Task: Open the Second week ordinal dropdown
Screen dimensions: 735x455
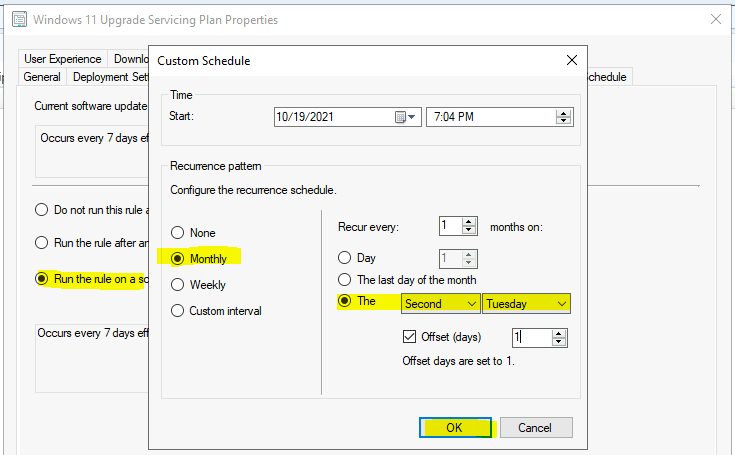Action: tap(441, 304)
